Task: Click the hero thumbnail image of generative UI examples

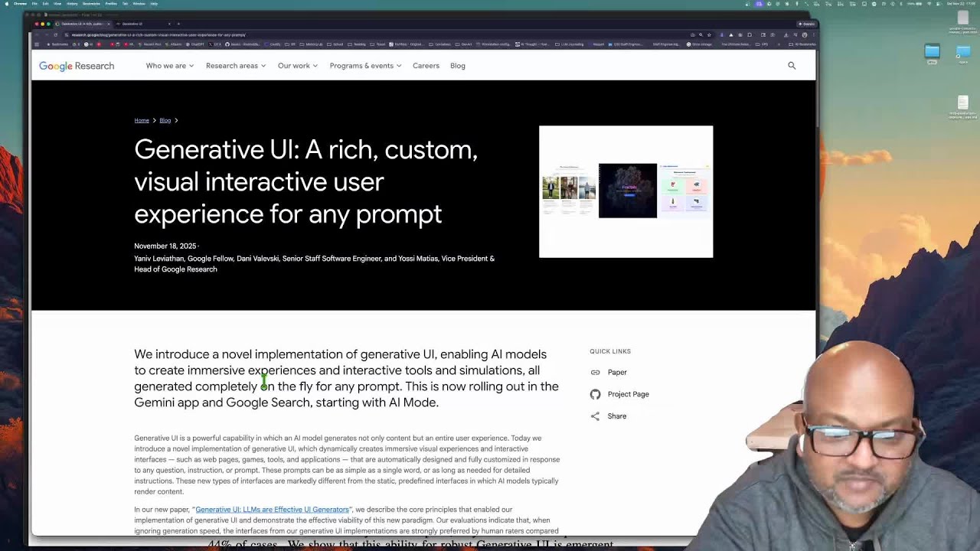Action: pos(626,191)
